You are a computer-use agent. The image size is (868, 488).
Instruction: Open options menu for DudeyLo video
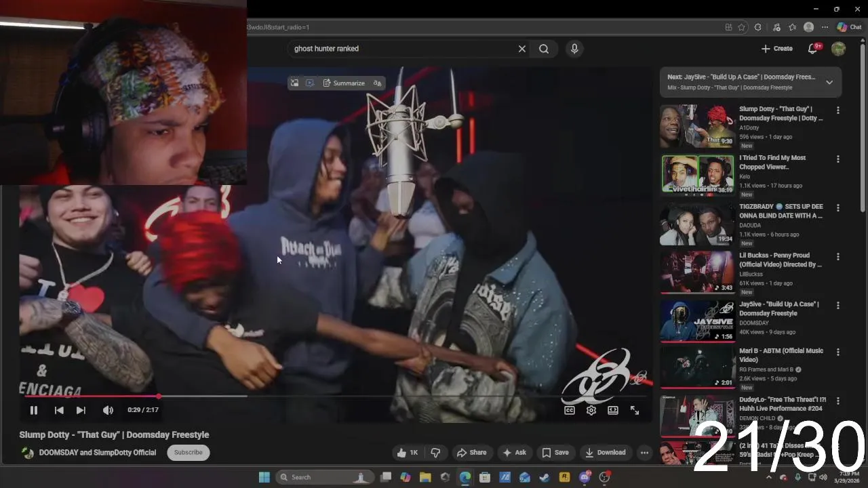tap(838, 401)
